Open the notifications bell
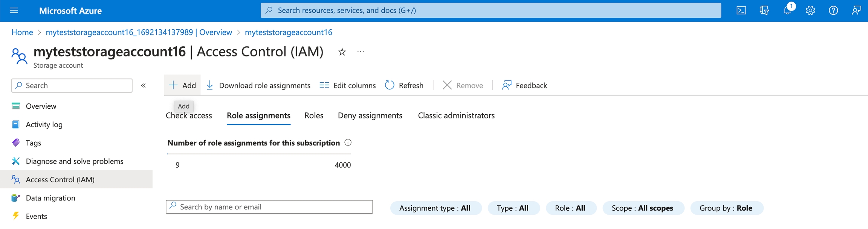This screenshot has width=868, height=229. 787,11
